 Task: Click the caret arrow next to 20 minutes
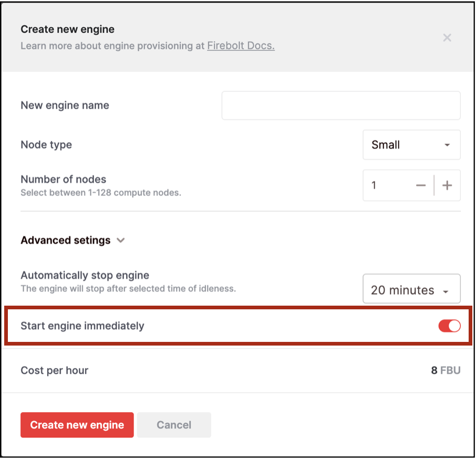pos(446,291)
